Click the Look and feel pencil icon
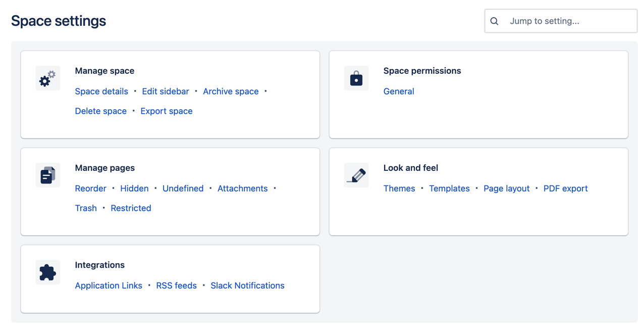The image size is (644, 330). point(356,175)
